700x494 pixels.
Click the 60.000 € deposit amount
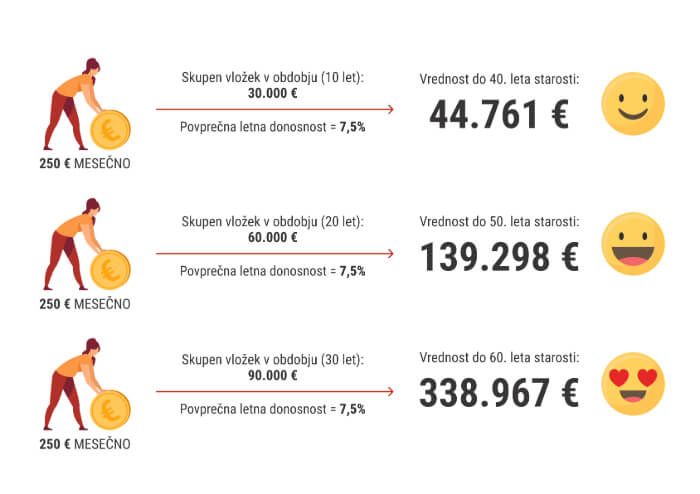tap(273, 236)
